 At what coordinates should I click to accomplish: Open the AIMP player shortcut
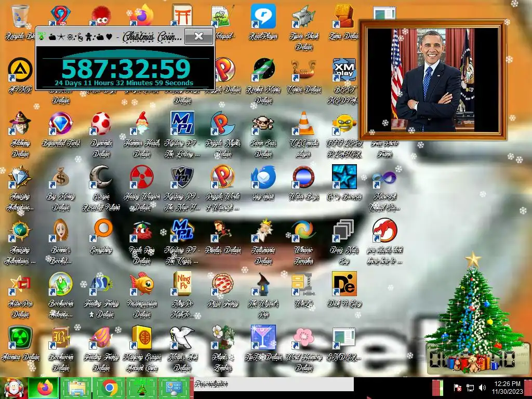coord(20,70)
